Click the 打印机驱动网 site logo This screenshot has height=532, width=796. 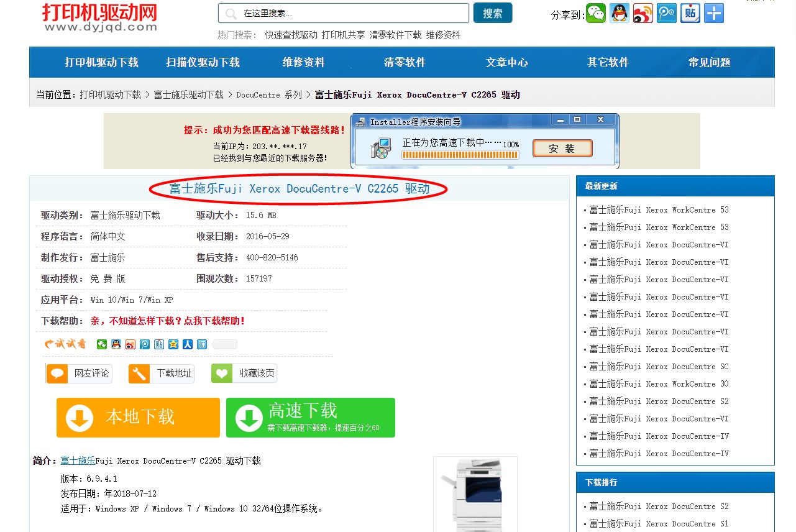click(x=99, y=17)
